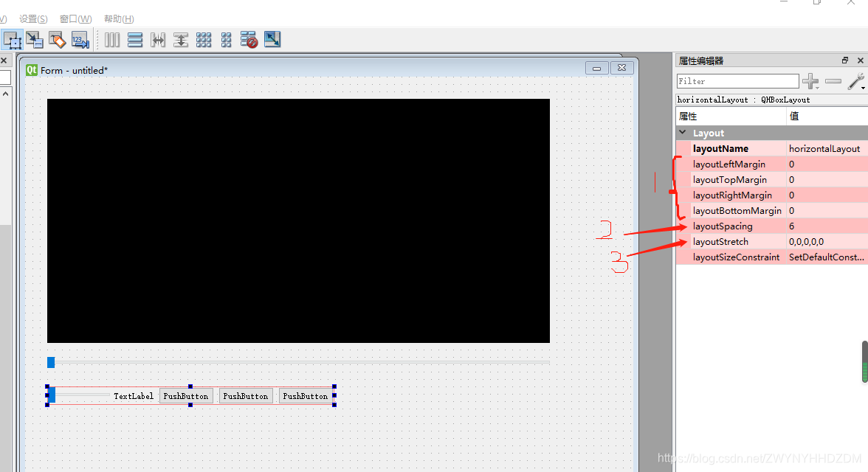
Task: Open property editor wrench configure menu
Action: tap(856, 81)
